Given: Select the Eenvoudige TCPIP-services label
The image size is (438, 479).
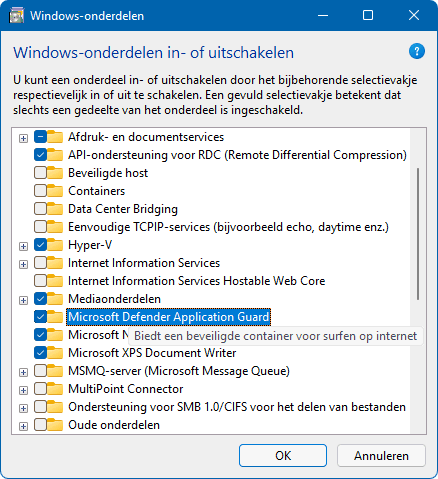Looking at the screenshot, I should (228, 227).
